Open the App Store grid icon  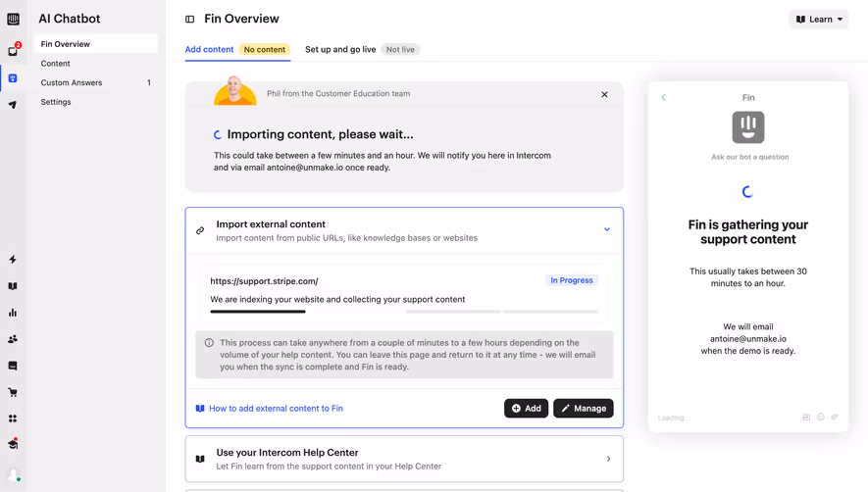pyautogui.click(x=13, y=418)
